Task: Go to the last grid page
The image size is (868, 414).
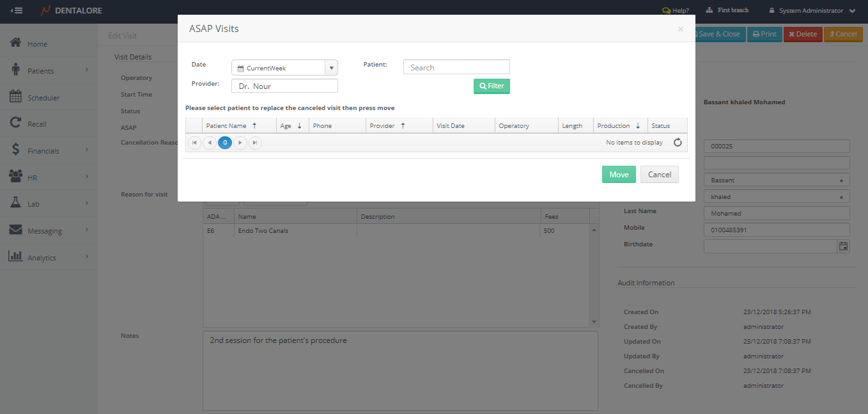Action: pyautogui.click(x=255, y=143)
